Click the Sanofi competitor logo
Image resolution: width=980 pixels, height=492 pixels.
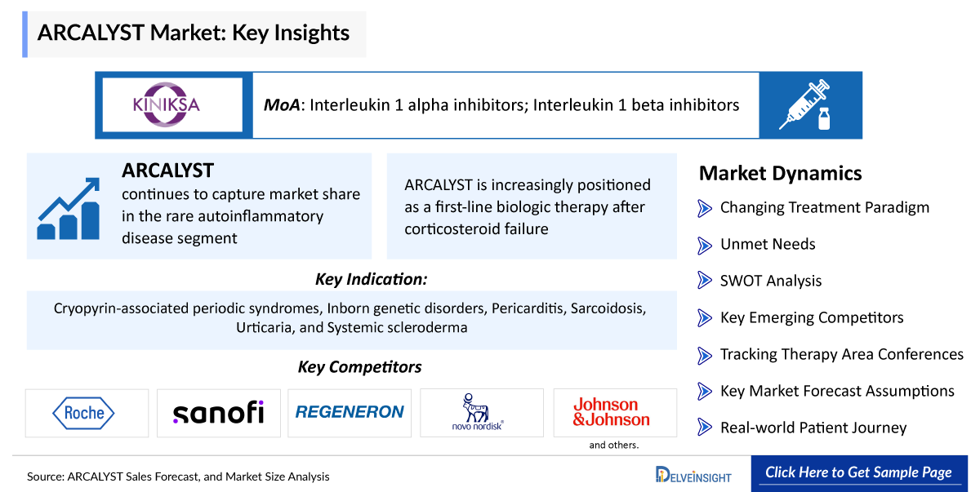[219, 413]
